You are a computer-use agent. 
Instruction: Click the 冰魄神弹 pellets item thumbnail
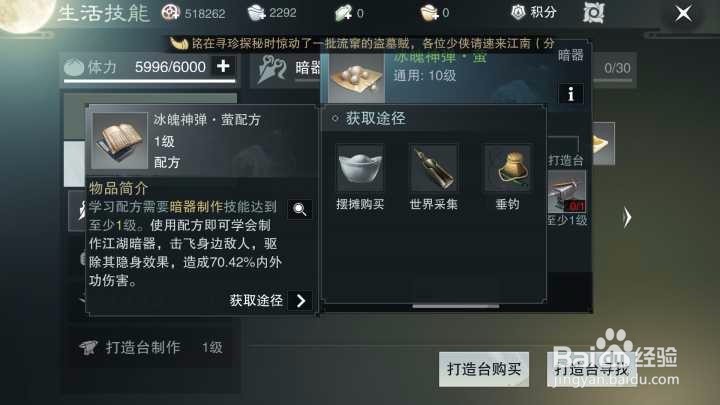357,78
